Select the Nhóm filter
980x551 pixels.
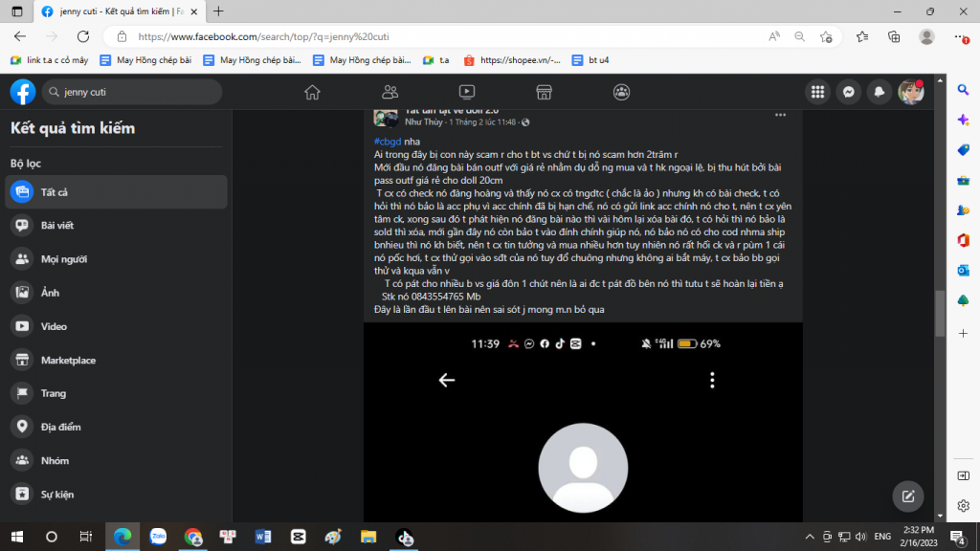tap(56, 461)
